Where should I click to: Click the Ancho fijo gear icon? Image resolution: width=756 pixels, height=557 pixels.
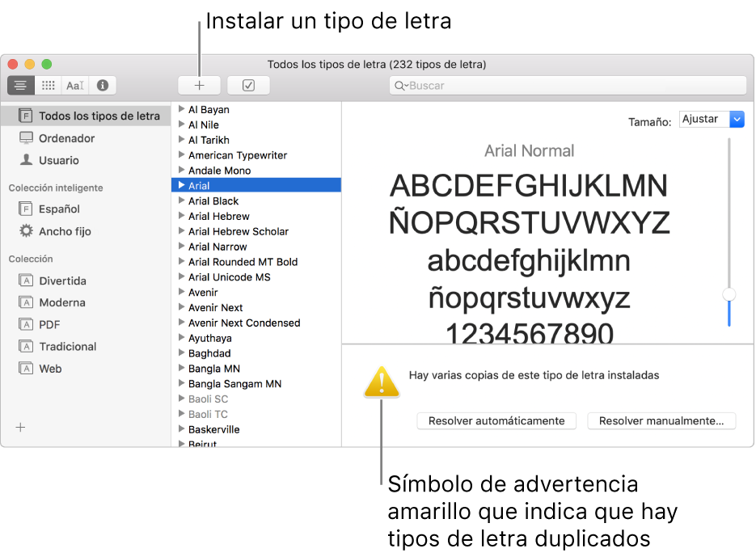(x=26, y=231)
